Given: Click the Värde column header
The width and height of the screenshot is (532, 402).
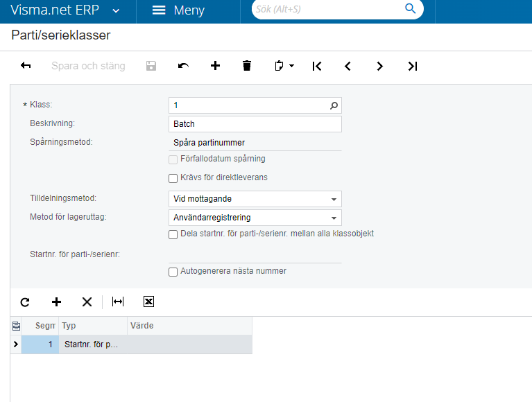Looking at the screenshot, I should point(189,326).
